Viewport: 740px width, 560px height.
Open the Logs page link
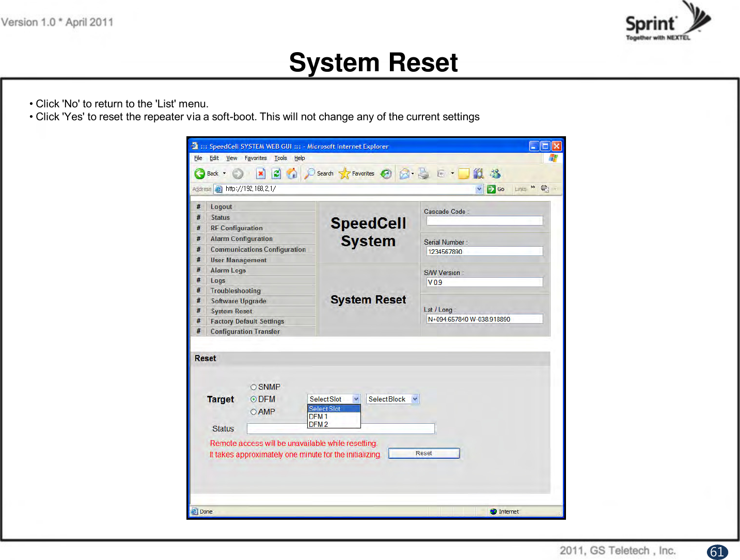tap(218, 281)
